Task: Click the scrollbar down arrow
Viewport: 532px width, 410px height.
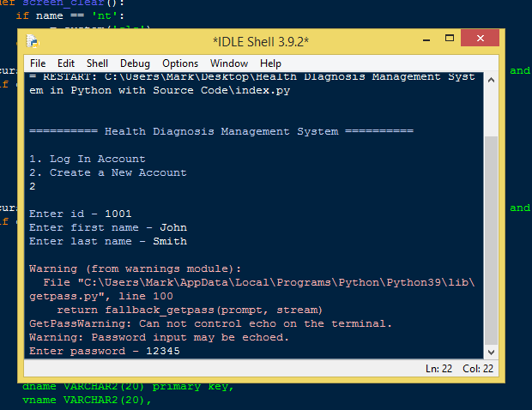Action: click(491, 352)
